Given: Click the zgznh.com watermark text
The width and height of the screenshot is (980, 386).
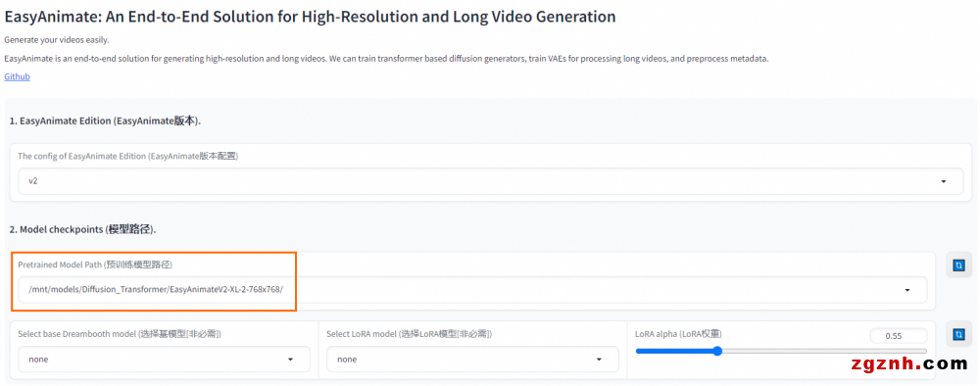Looking at the screenshot, I should click(x=908, y=364).
